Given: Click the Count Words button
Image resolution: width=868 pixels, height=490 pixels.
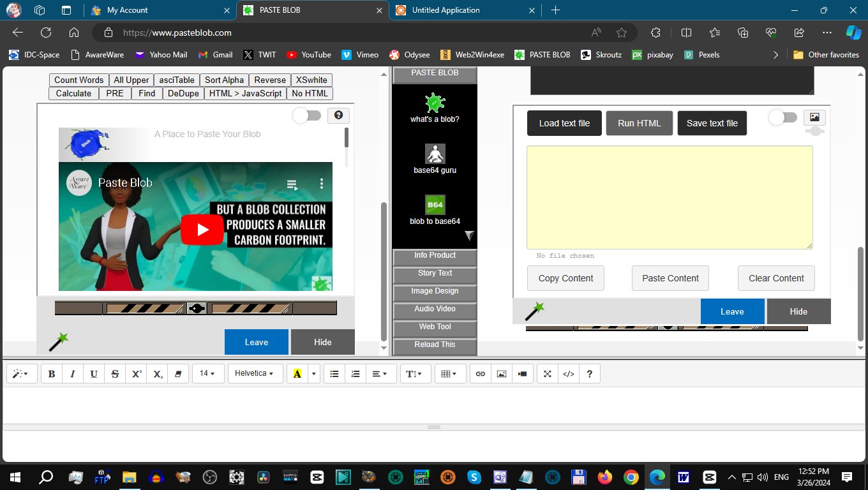Looking at the screenshot, I should (x=79, y=80).
